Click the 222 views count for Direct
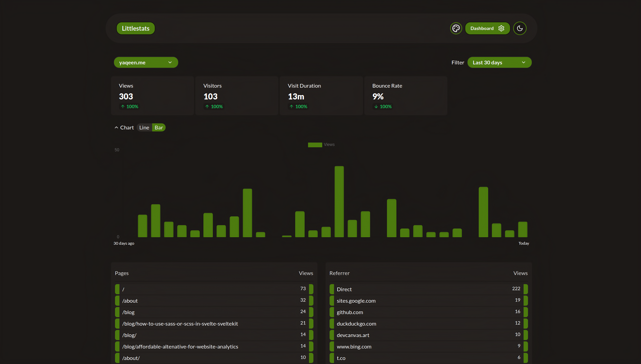 (516, 289)
